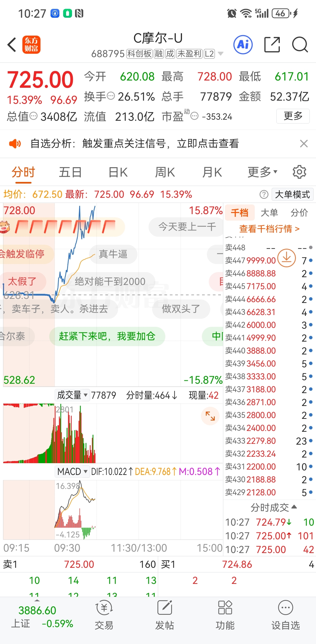Tap the alarm clock status icon
316x644 pixels.
[232, 13]
